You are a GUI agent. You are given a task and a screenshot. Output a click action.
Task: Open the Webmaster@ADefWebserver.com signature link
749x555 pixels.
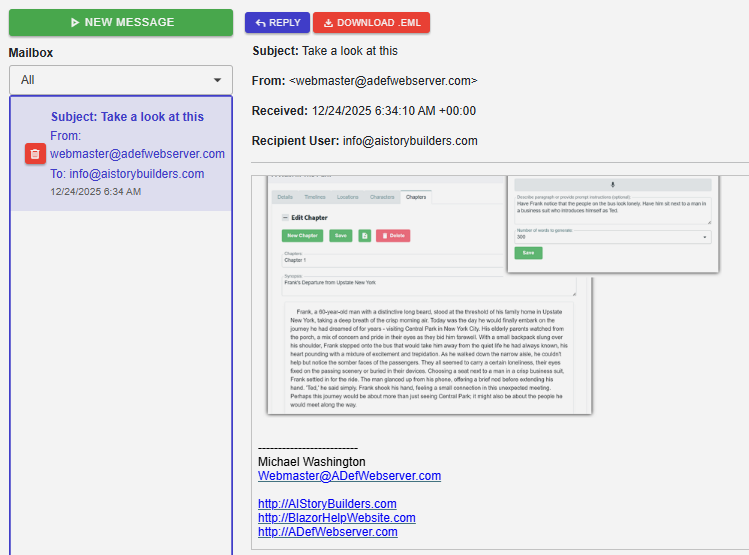click(x=349, y=476)
